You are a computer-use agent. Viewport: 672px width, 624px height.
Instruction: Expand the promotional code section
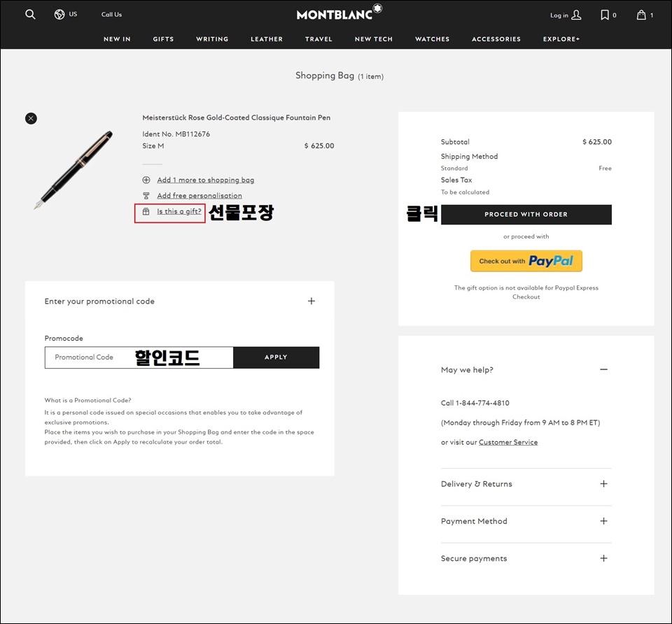coord(311,301)
